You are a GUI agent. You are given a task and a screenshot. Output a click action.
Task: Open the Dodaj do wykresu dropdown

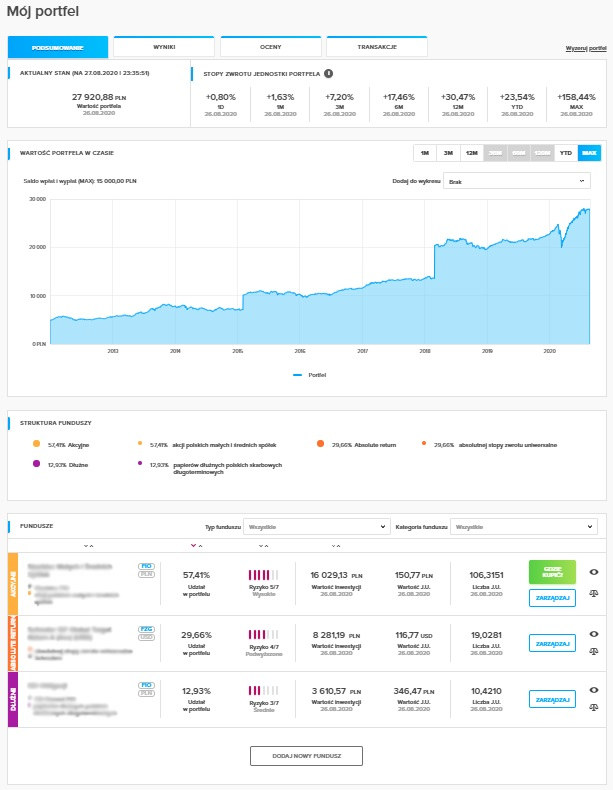click(x=518, y=181)
